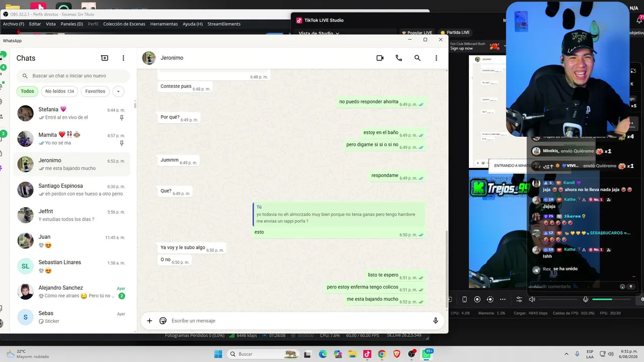
Task: Open the OBS Vista menu
Action: [x=51, y=24]
